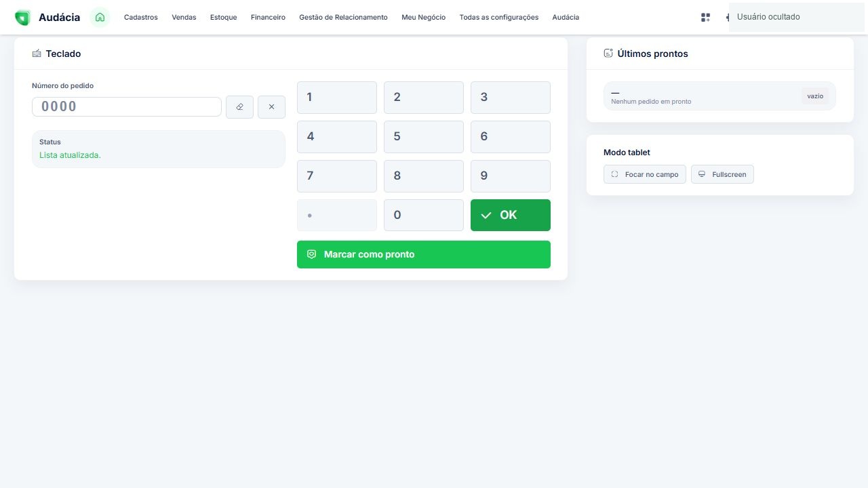This screenshot has width=868, height=488.
Task: Click the 'Nenhum pedido em pronto' text
Action: [x=651, y=102]
